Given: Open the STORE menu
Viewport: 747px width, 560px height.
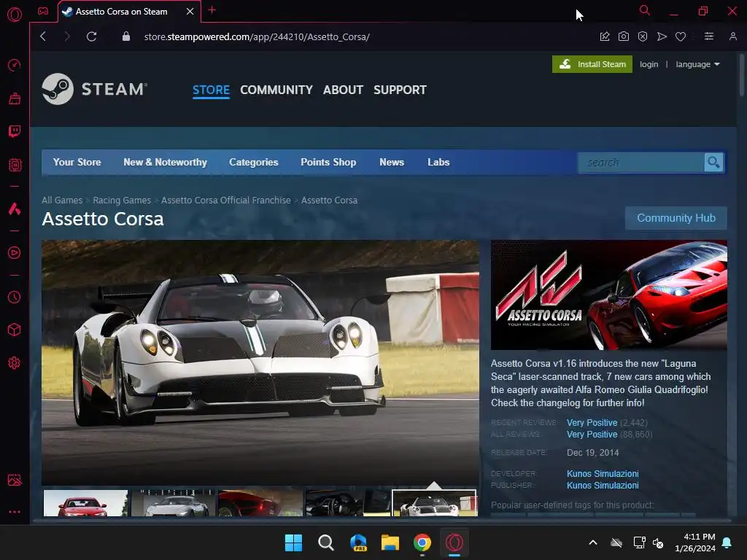Looking at the screenshot, I should tap(211, 90).
